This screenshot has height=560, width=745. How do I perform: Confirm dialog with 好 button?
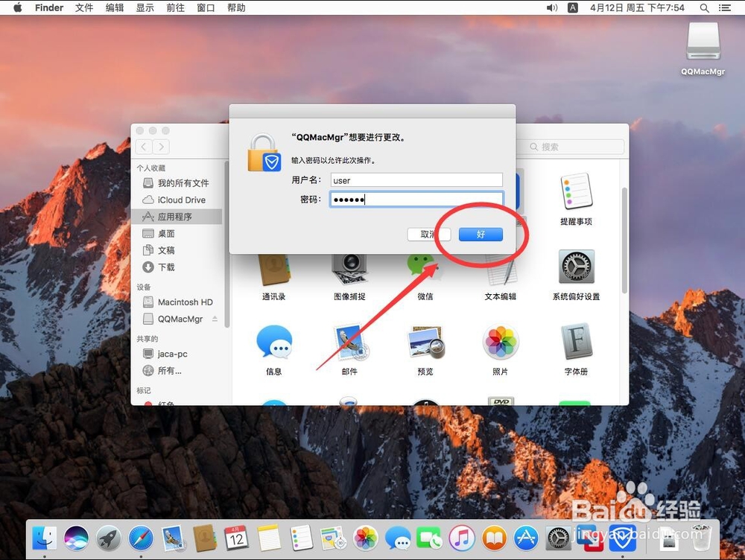click(481, 234)
